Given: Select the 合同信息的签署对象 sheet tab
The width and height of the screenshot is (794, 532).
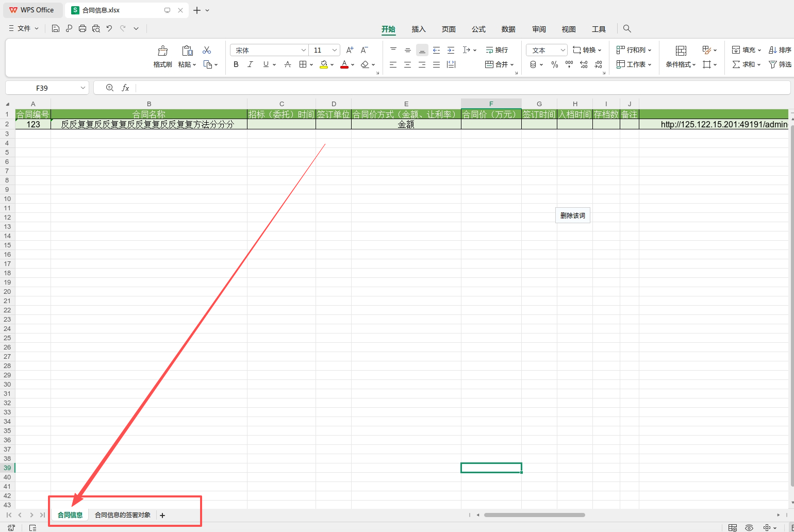Looking at the screenshot, I should [x=123, y=515].
